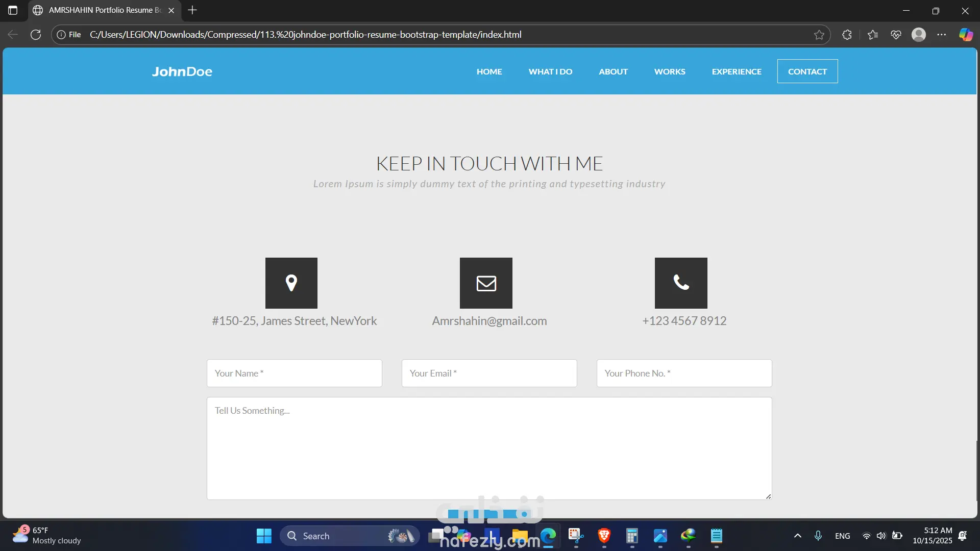The width and height of the screenshot is (980, 551).
Task: Go to EXPERIENCE nav item
Action: pyautogui.click(x=737, y=71)
